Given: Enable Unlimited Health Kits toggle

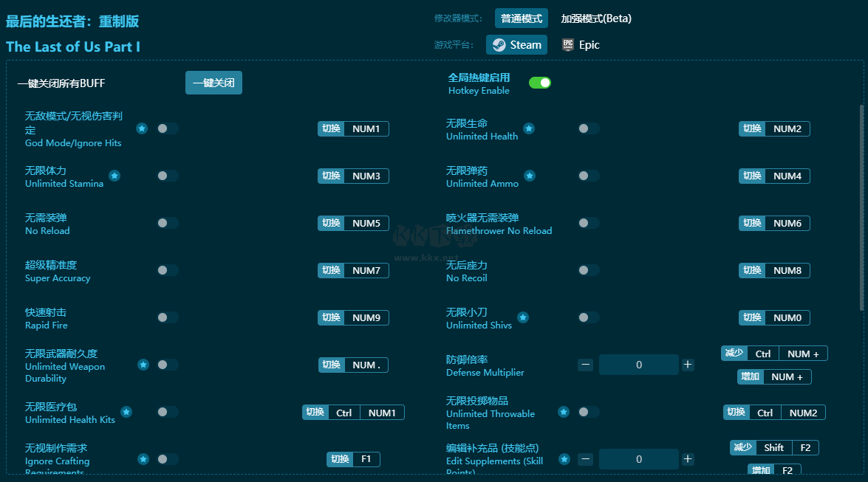Looking at the screenshot, I should (167, 412).
